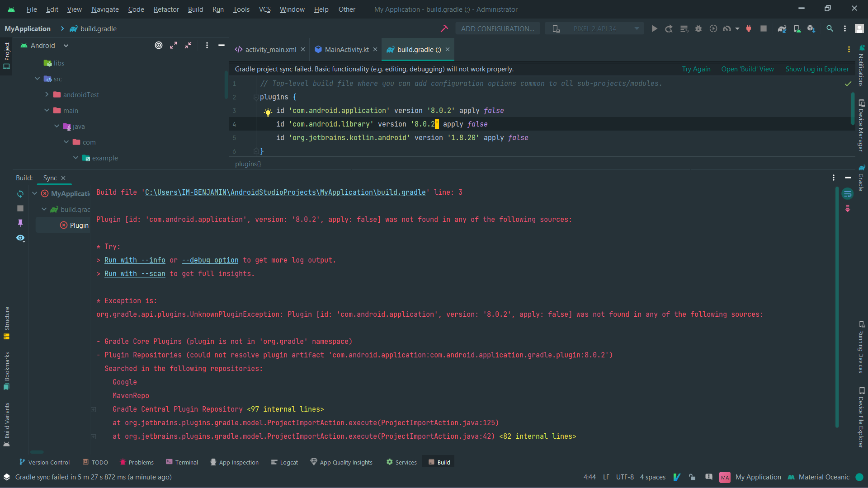Click the Debug bug icon
Viewport: 868px width, 488px height.
698,28
